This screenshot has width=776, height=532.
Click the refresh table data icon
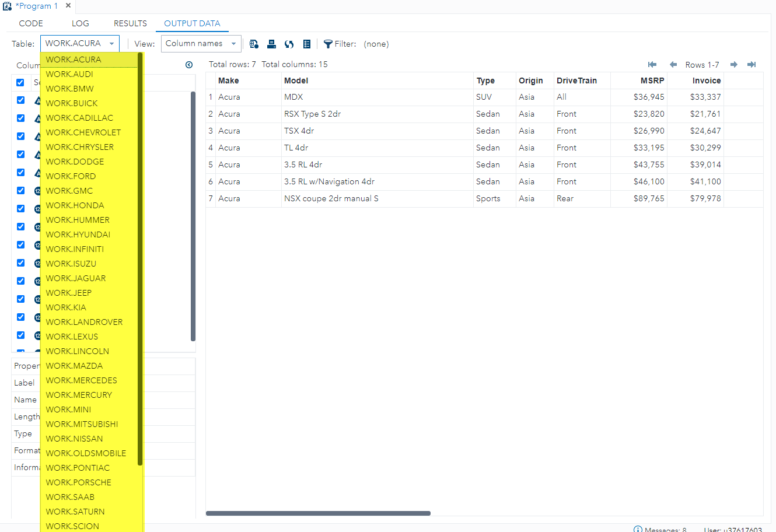coord(289,44)
